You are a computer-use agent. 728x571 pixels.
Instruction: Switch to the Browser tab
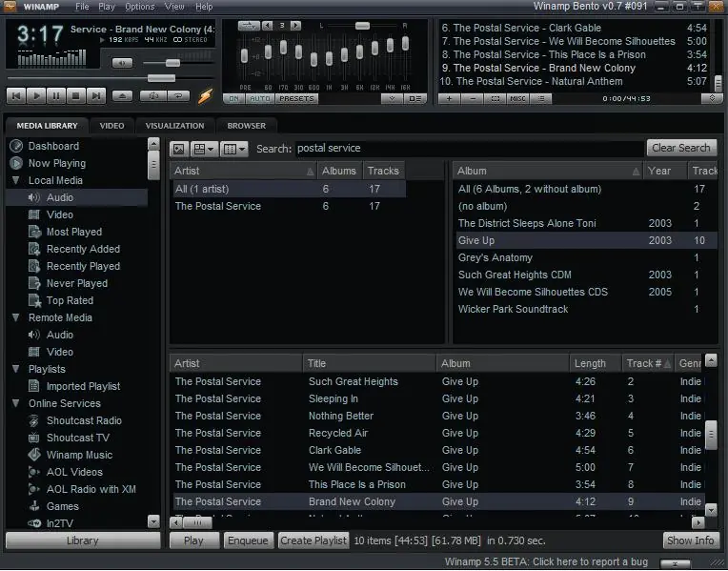[247, 126]
